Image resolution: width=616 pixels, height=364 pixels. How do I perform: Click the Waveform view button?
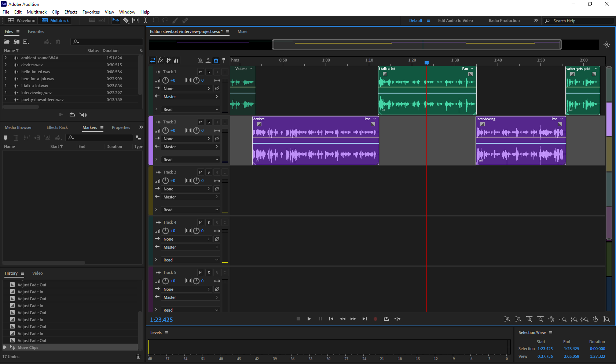click(x=21, y=20)
